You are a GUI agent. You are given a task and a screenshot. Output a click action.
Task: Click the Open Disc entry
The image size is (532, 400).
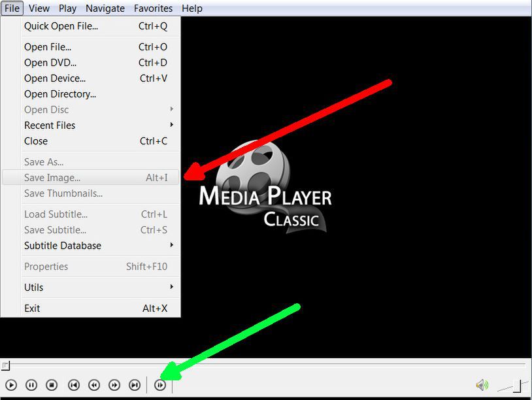click(x=91, y=110)
